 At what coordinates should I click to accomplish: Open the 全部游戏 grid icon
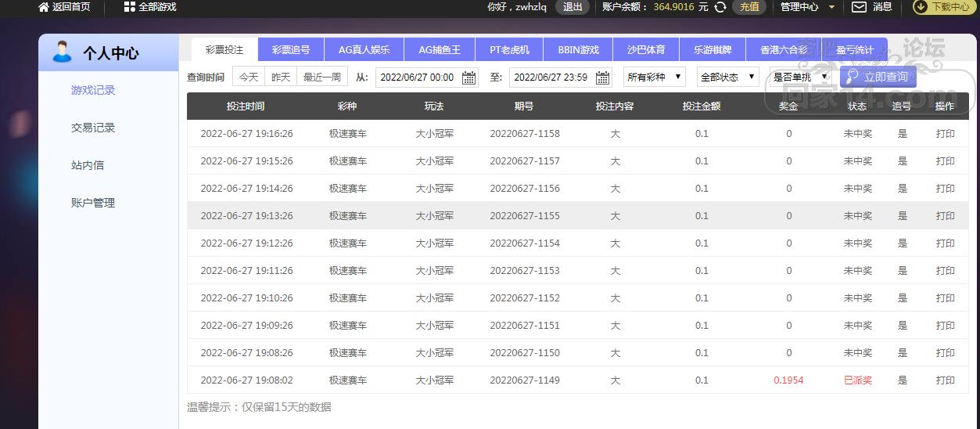[129, 6]
